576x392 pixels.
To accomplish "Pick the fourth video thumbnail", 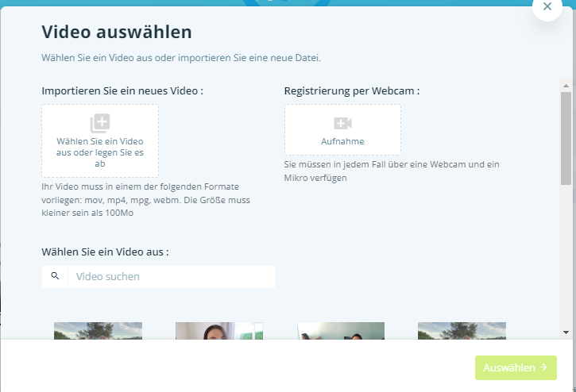I will click(x=462, y=330).
